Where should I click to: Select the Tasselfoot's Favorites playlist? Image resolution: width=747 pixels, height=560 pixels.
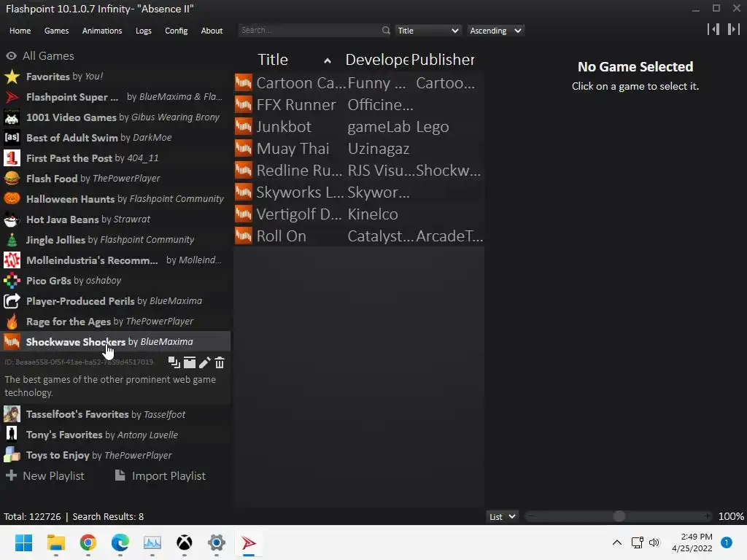(115, 414)
